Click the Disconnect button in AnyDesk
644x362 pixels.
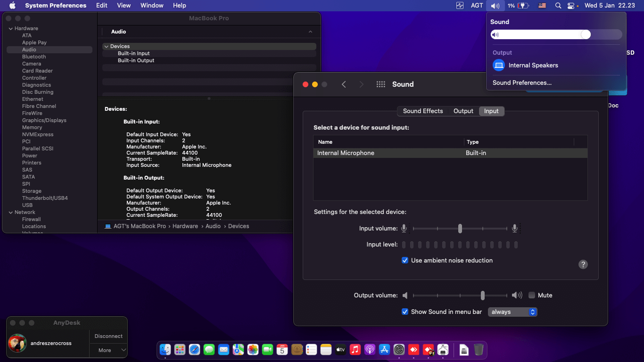[x=108, y=336]
